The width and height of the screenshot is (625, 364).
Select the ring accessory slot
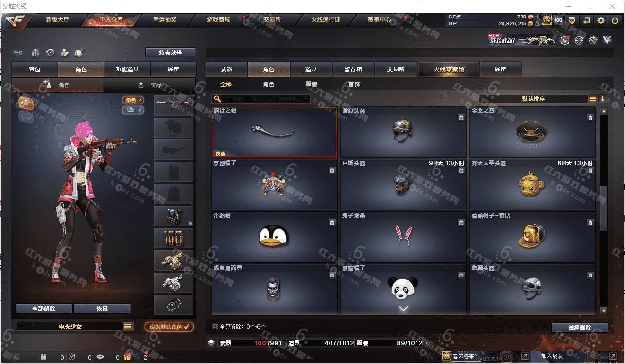pyautogui.click(x=174, y=305)
